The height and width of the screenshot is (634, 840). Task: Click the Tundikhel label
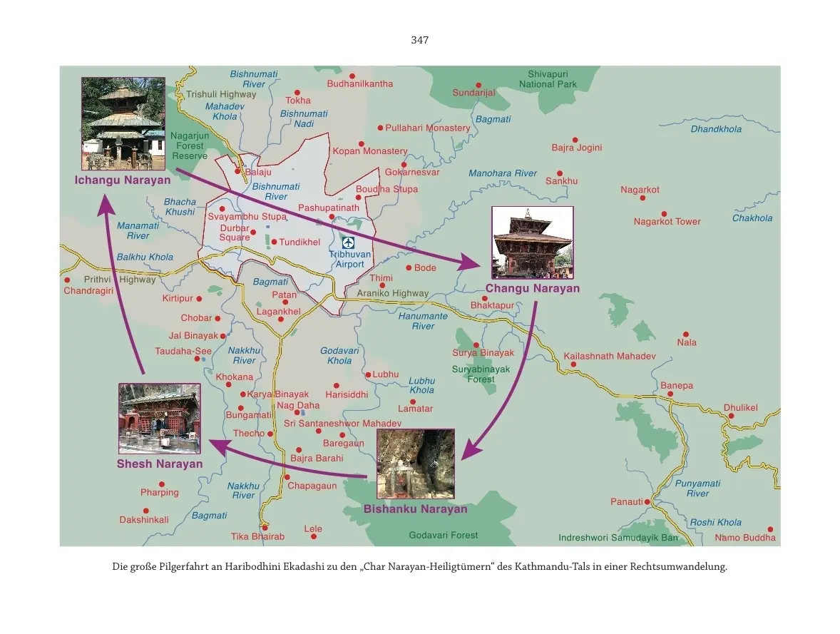299,242
